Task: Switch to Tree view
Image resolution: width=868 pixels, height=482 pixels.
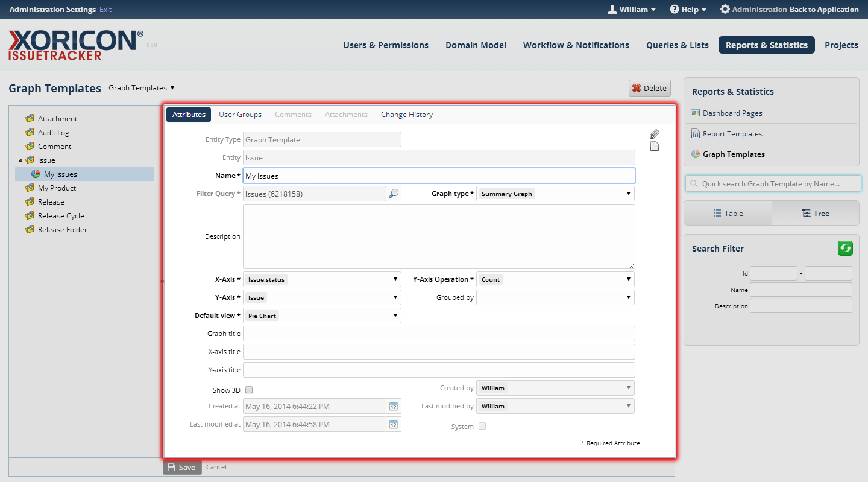Action: point(816,213)
